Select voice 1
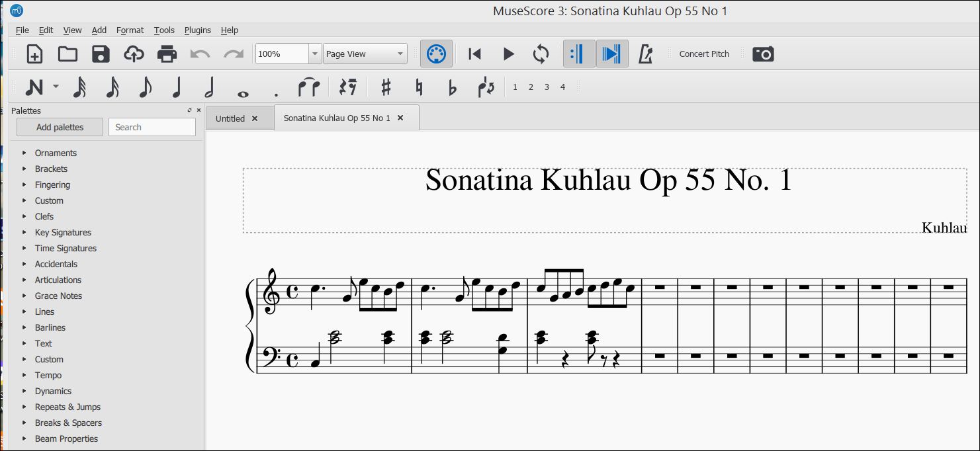Viewport: 980px width, 451px height. tap(515, 87)
